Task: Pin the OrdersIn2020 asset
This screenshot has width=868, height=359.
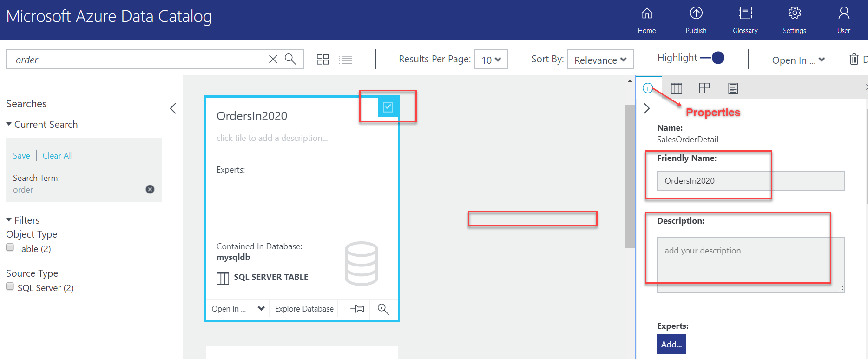Action: click(x=357, y=309)
